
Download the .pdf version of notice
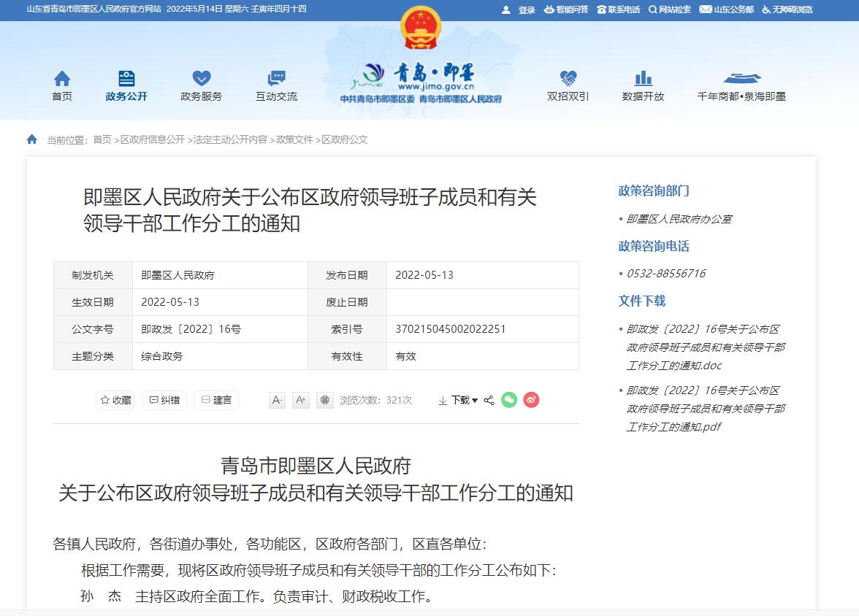pos(705,409)
